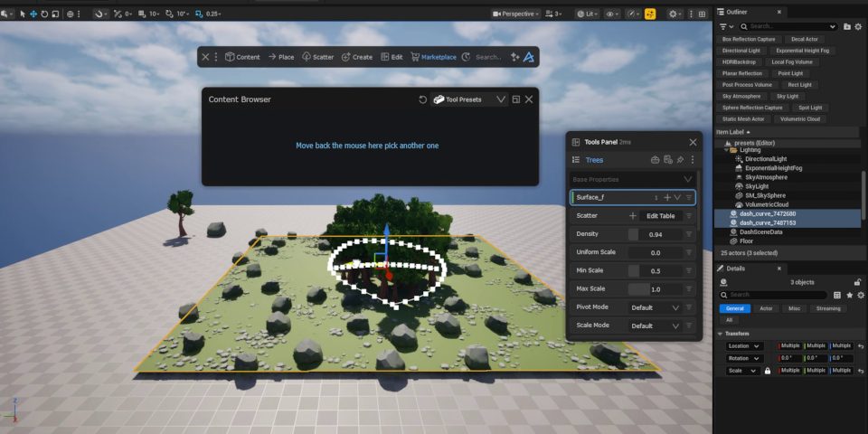This screenshot has height=434, width=868.
Task: Open the Scatter tool in Dash bar
Action: tap(317, 57)
